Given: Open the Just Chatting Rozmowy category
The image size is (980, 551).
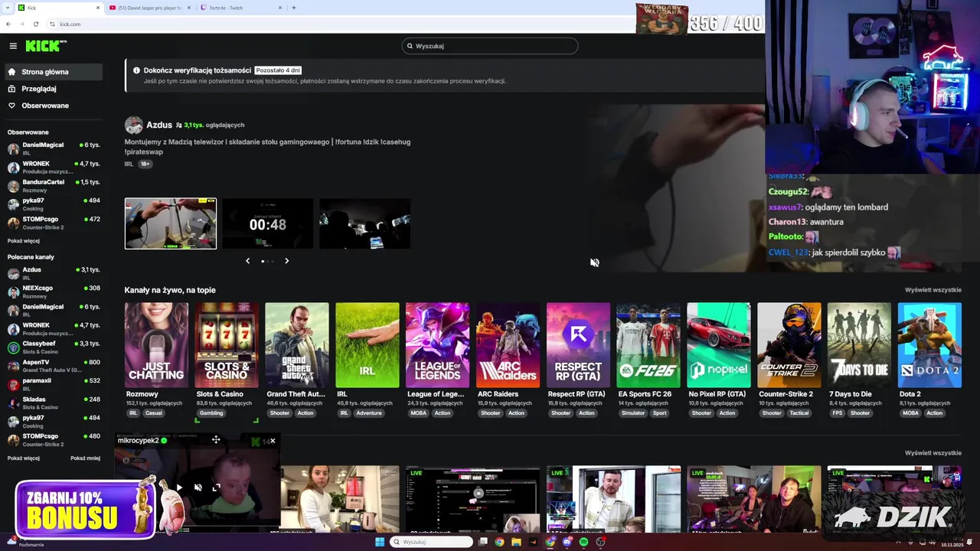Looking at the screenshot, I should 156,345.
